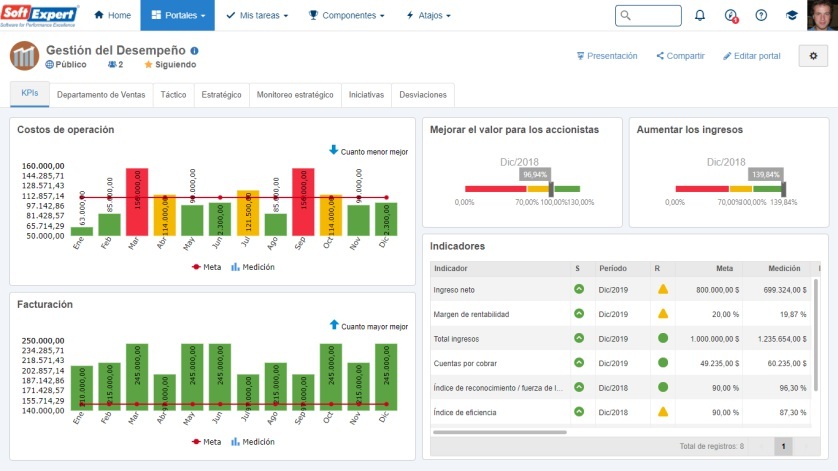Screen dimensions: 838x471
Task: Click info icon beside Gestión del Desempeño
Action: (195, 50)
